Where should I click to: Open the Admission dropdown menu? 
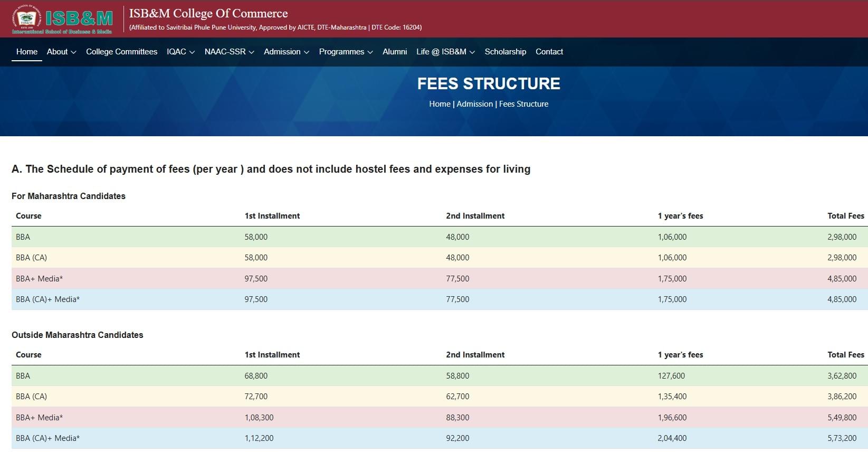286,52
